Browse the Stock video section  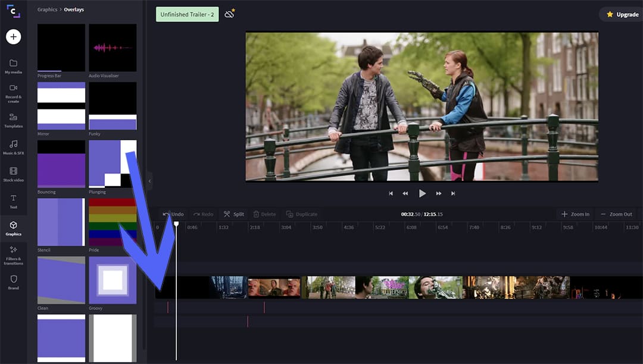[14, 174]
